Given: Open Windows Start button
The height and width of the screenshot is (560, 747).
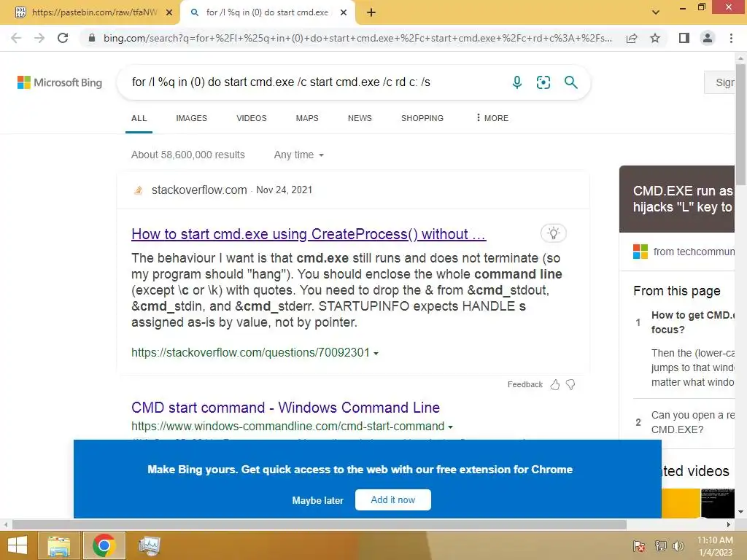Looking at the screenshot, I should [x=18, y=545].
